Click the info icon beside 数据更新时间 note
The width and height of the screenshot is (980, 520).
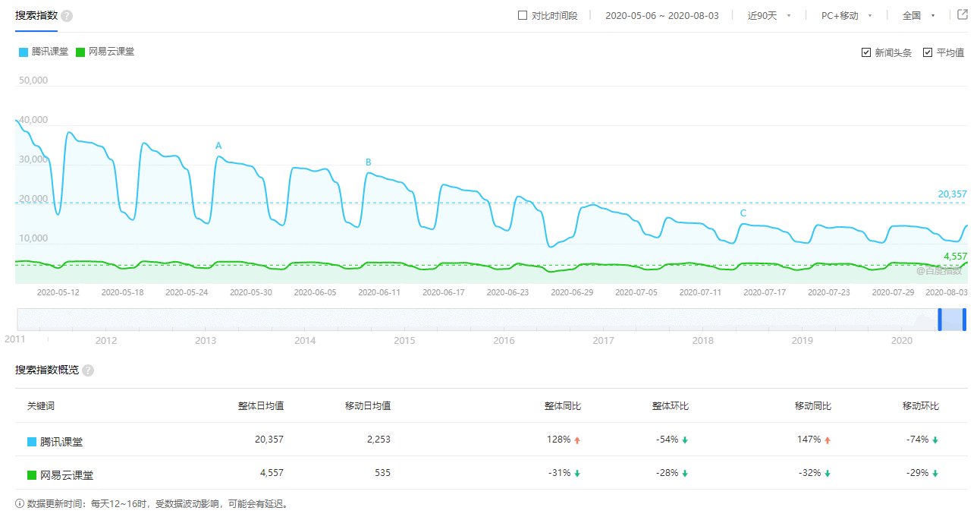pyautogui.click(x=20, y=503)
